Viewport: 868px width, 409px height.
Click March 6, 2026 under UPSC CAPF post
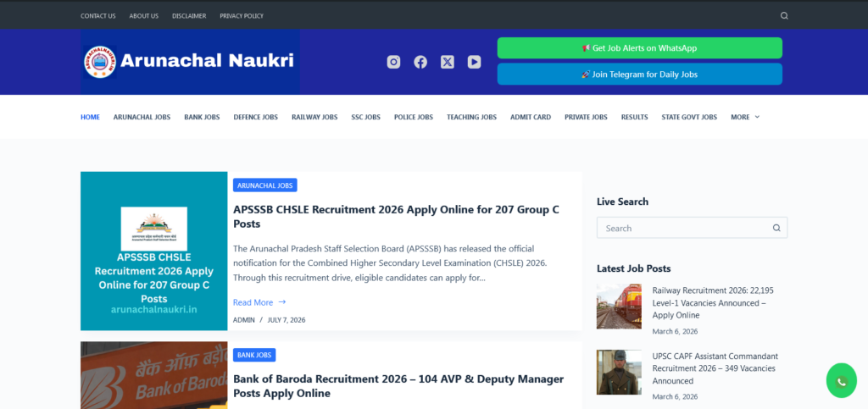tap(675, 397)
